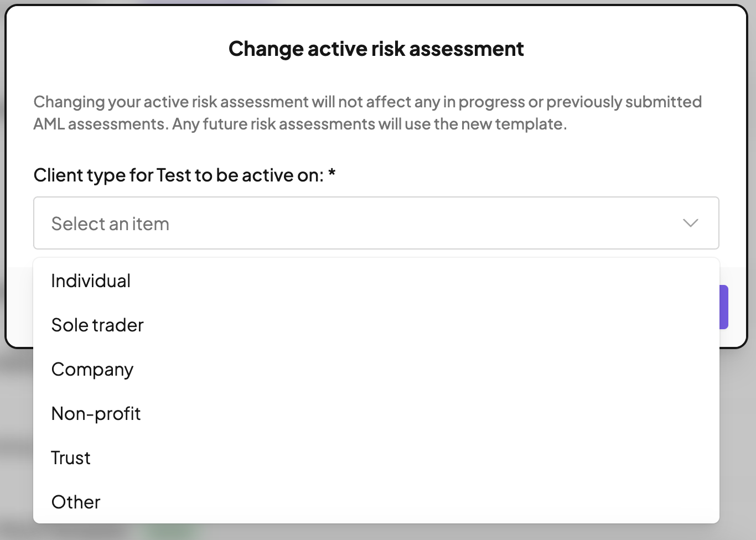Choose the Trust option
This screenshot has width=756, height=540.
71,458
